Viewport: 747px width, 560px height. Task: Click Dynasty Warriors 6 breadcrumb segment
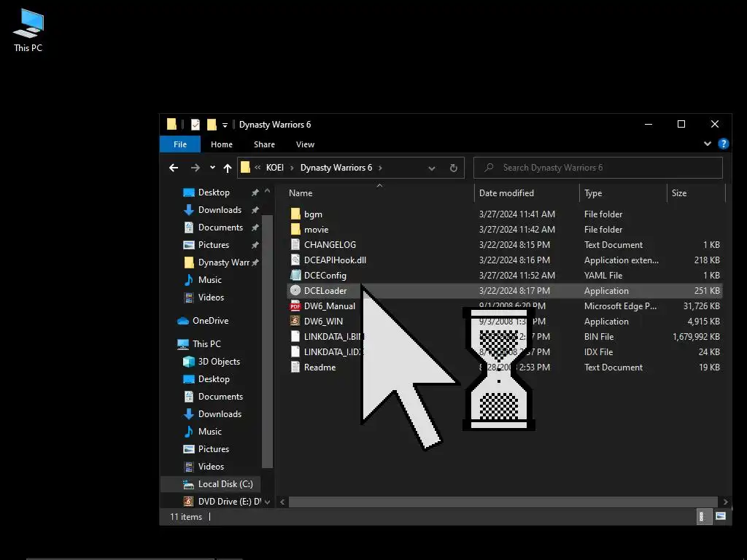[336, 168]
